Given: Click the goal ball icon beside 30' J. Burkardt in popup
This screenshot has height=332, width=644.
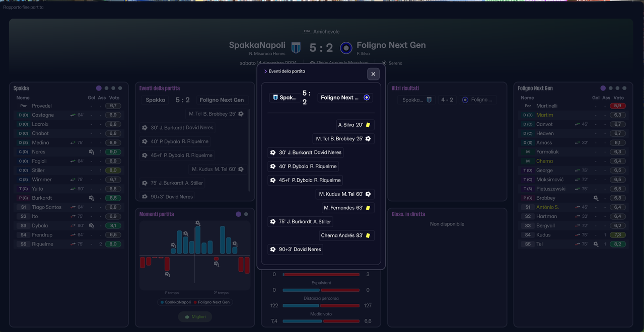Looking at the screenshot, I should coord(273,152).
